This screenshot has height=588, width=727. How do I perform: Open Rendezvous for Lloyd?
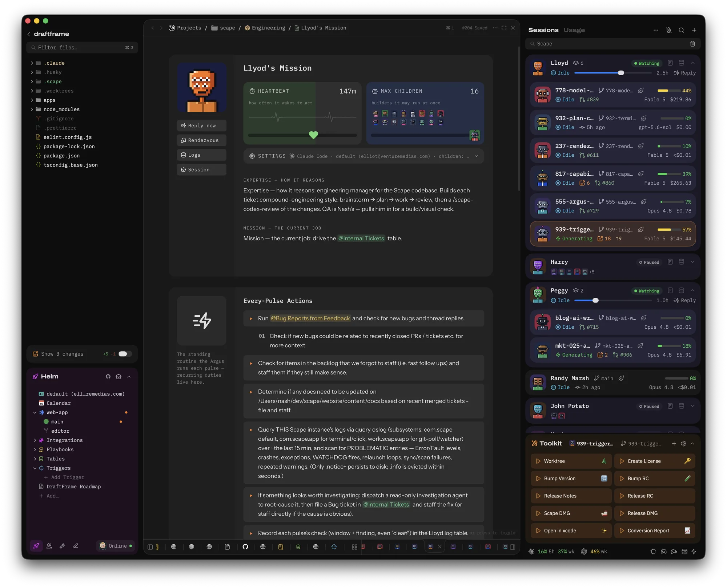coord(201,140)
